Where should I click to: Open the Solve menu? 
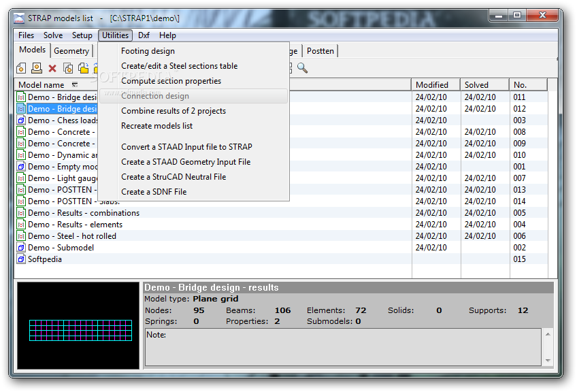pos(53,35)
